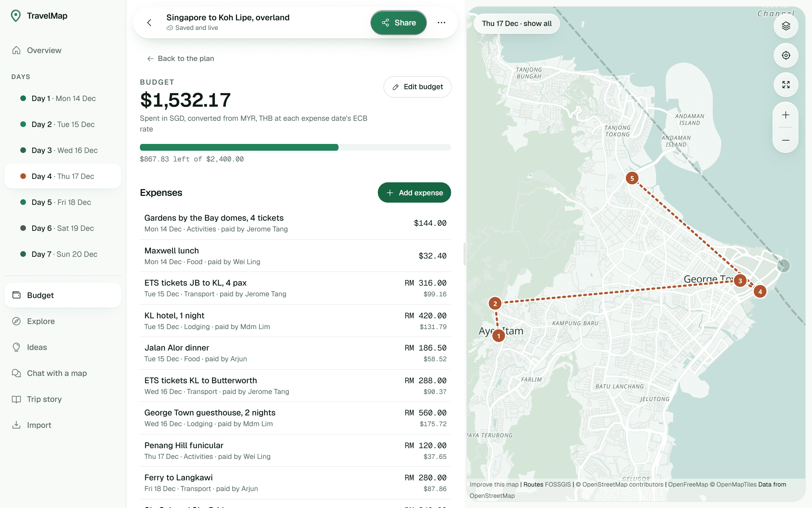Go back using the header chevron arrow
The width and height of the screenshot is (812, 508).
(x=149, y=23)
